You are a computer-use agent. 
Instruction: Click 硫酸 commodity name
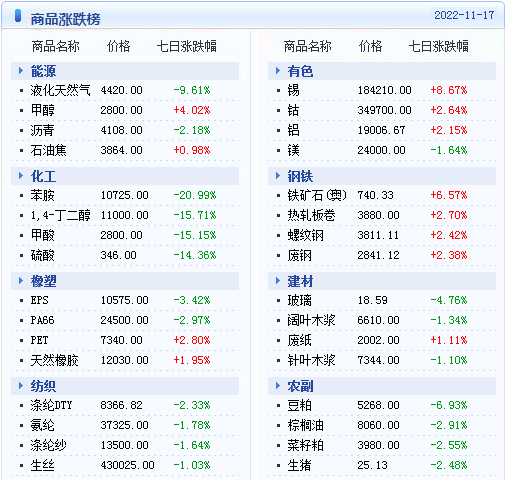(x=42, y=255)
